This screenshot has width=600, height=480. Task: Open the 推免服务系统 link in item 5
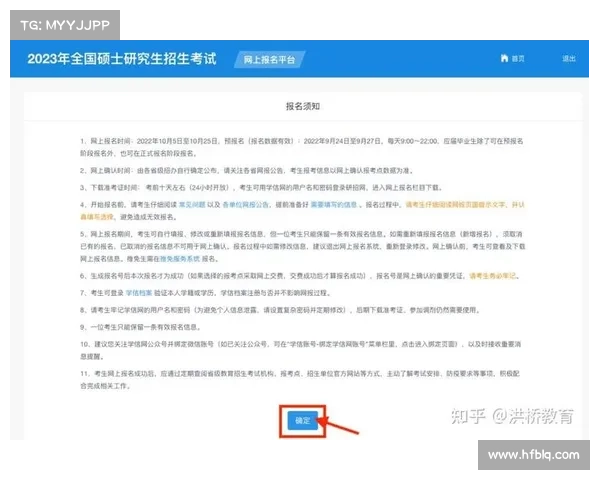point(180,259)
